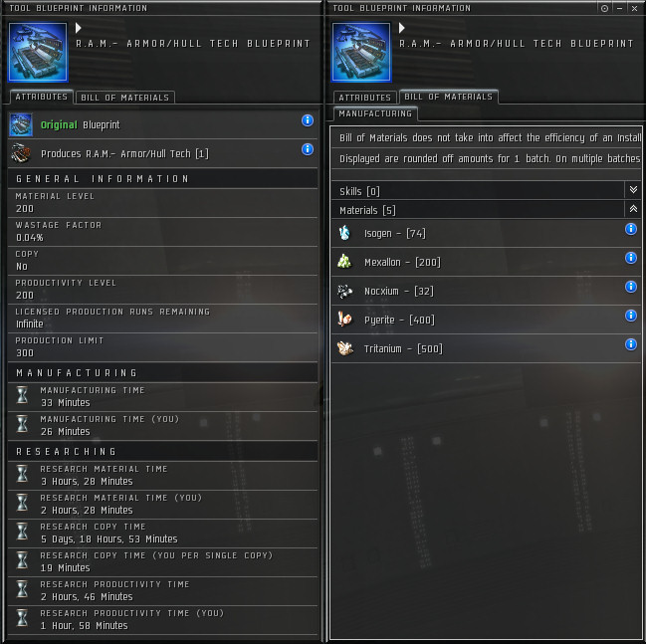
Task: Click large blueprint thumbnail in right window
Action: [361, 53]
